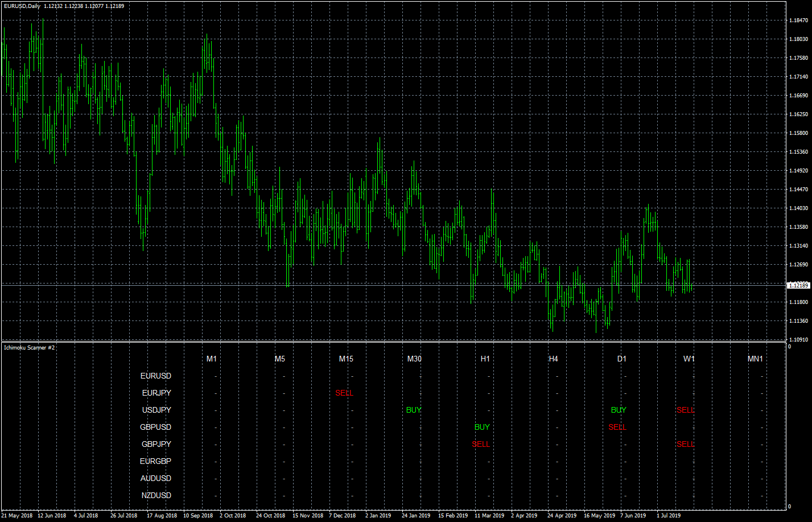Click the 17 Aug 2018 date label
This screenshot has height=522, width=812.
pos(162,516)
